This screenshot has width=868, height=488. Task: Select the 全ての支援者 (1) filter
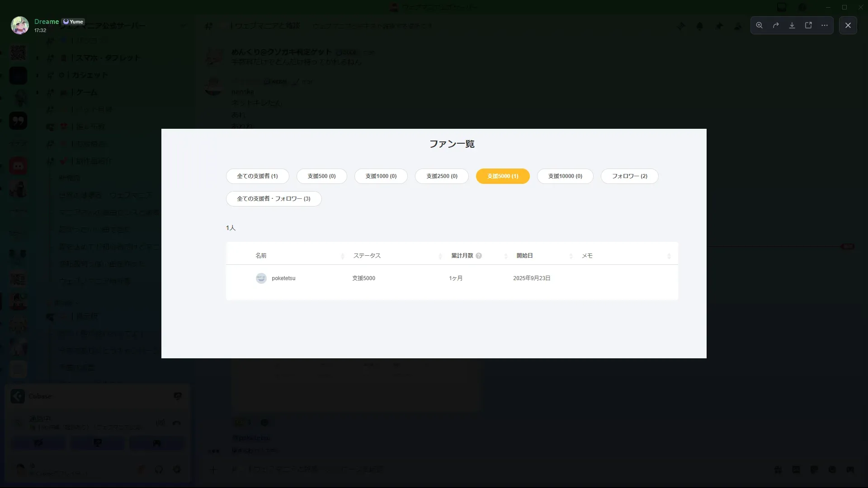pos(257,176)
